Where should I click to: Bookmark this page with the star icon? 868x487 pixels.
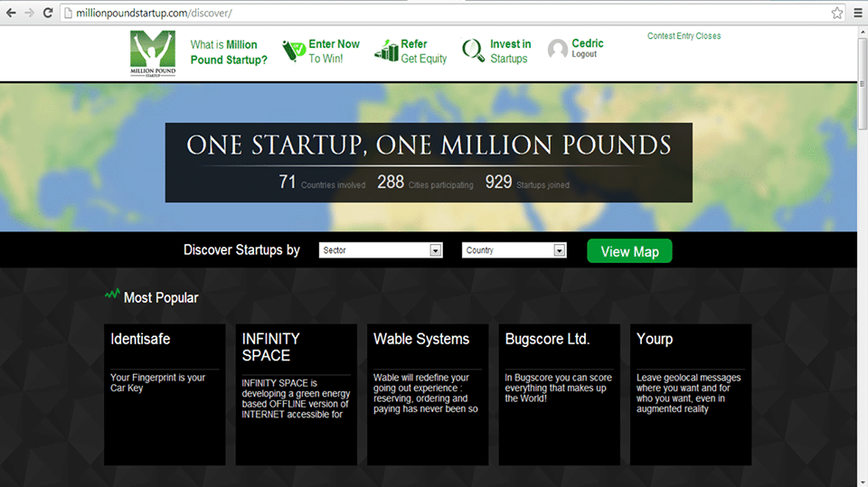(837, 13)
